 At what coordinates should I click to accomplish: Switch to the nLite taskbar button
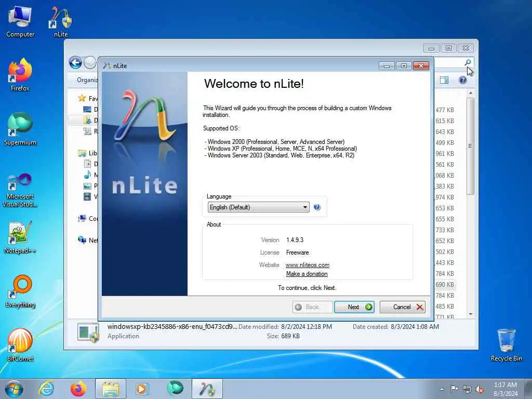(207, 389)
